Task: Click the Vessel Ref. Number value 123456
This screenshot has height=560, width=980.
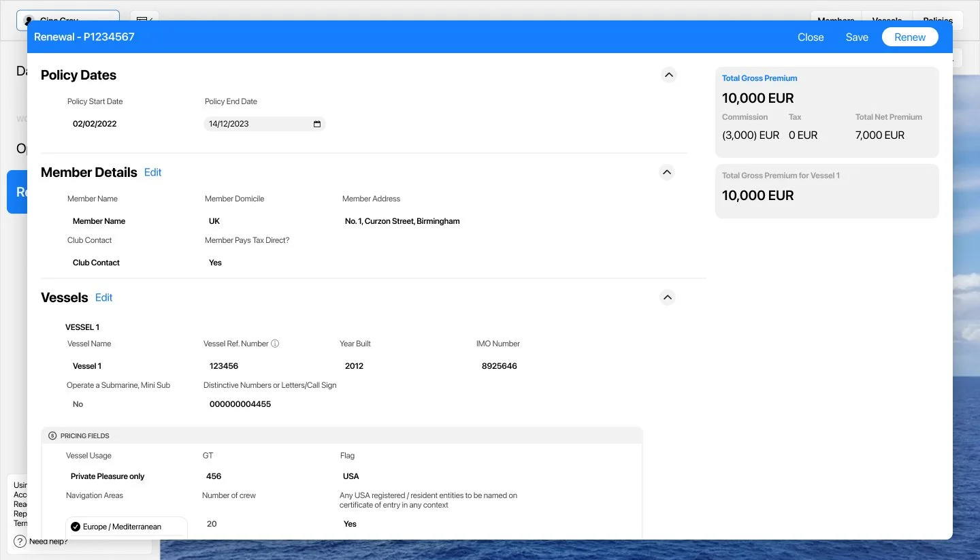Action: coord(224,366)
